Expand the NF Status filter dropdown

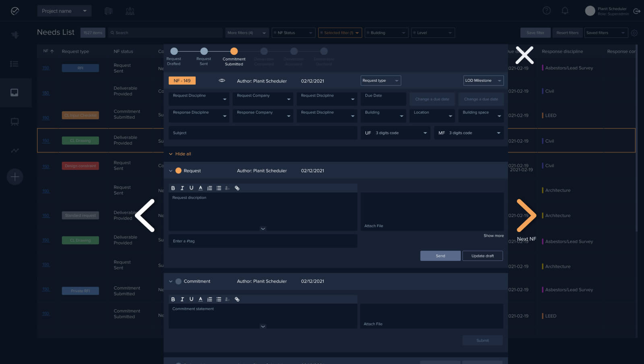point(293,33)
